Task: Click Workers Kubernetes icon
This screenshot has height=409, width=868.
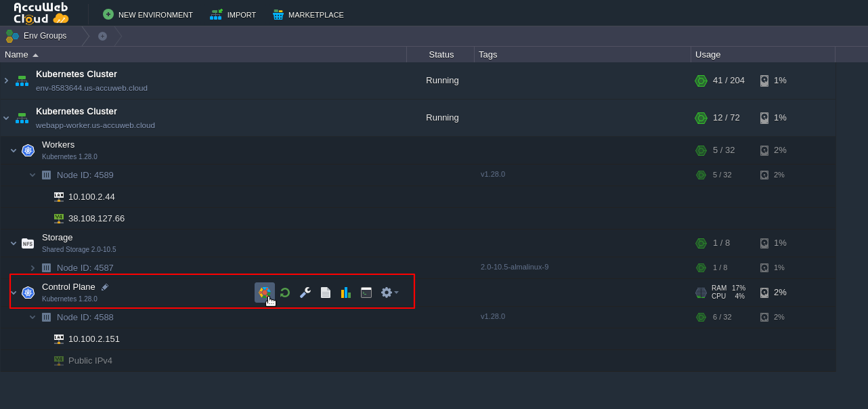Action: (28, 150)
